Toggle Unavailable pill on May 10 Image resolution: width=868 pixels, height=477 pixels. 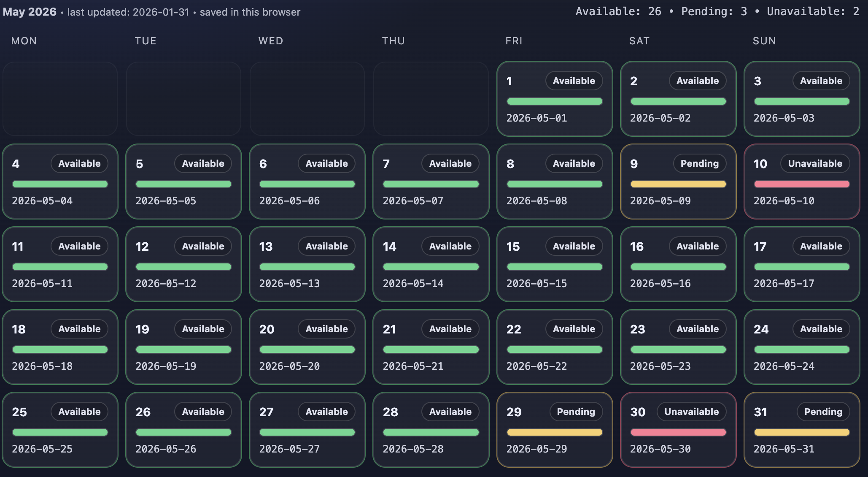tap(815, 163)
